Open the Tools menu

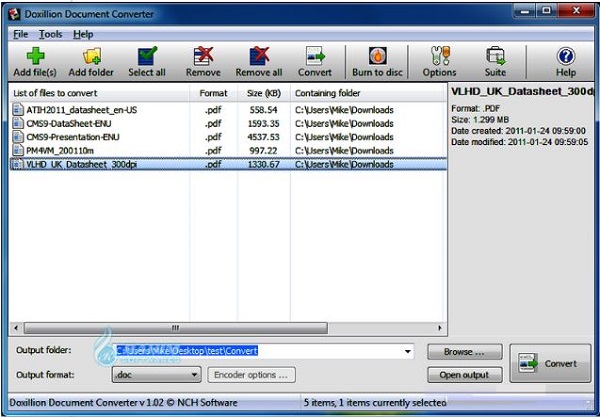[51, 34]
